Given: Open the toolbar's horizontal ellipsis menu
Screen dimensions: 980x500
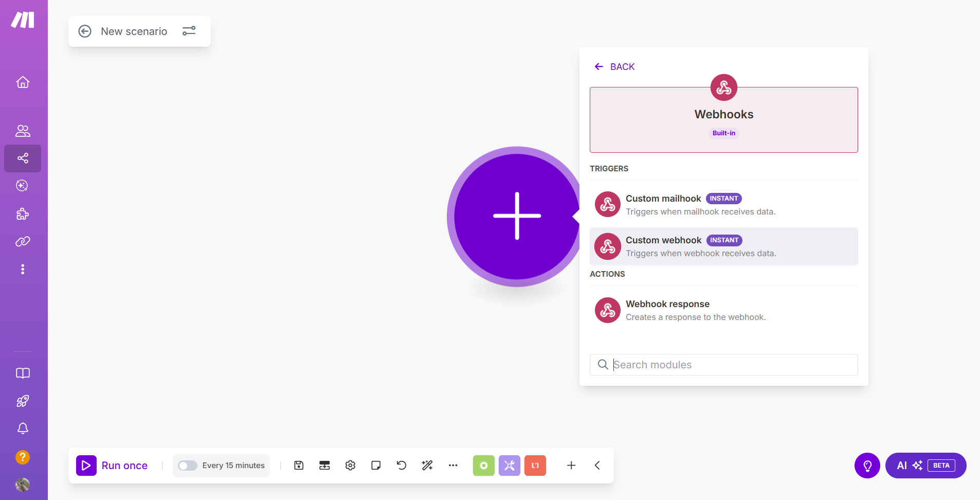Looking at the screenshot, I should click(453, 466).
